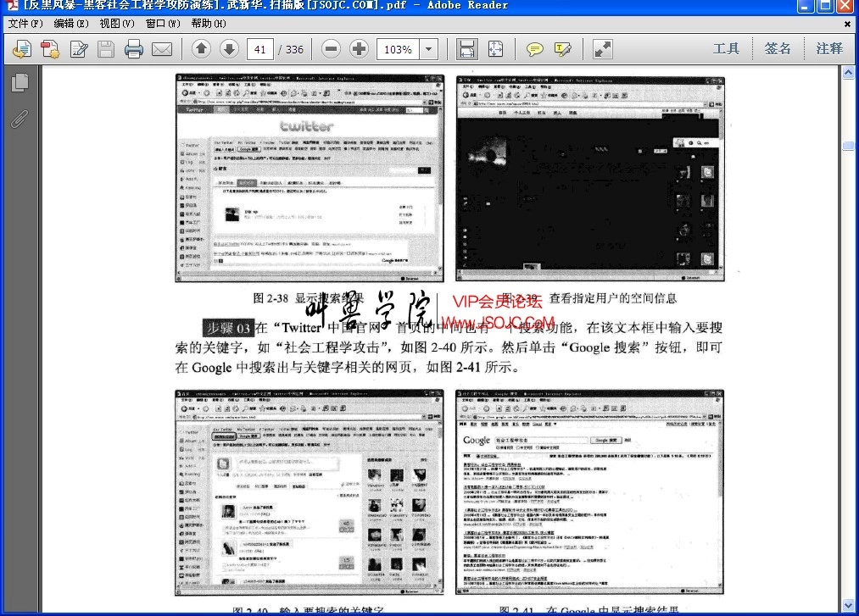
Task: Go to the previous page
Action: tap(201, 49)
